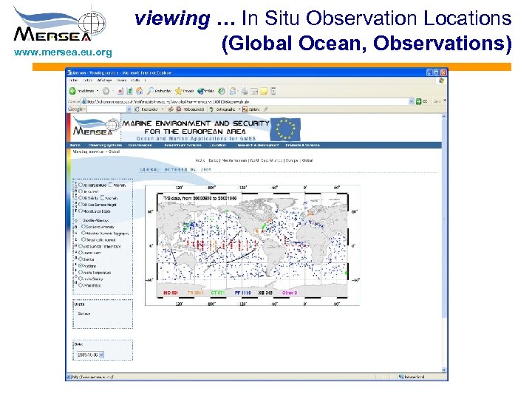The image size is (532, 399).
Task: Open the Orthographe dropdown arrow
Action: (x=239, y=109)
